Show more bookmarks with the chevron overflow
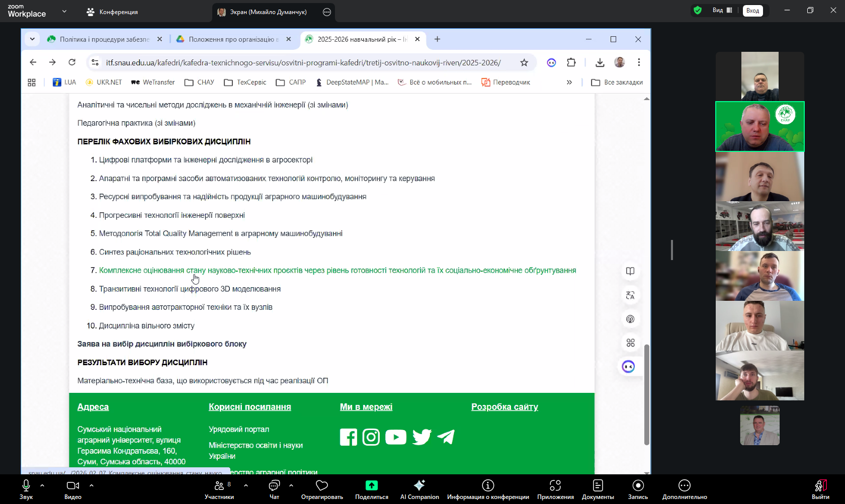The height and width of the screenshot is (504, 845). (569, 82)
